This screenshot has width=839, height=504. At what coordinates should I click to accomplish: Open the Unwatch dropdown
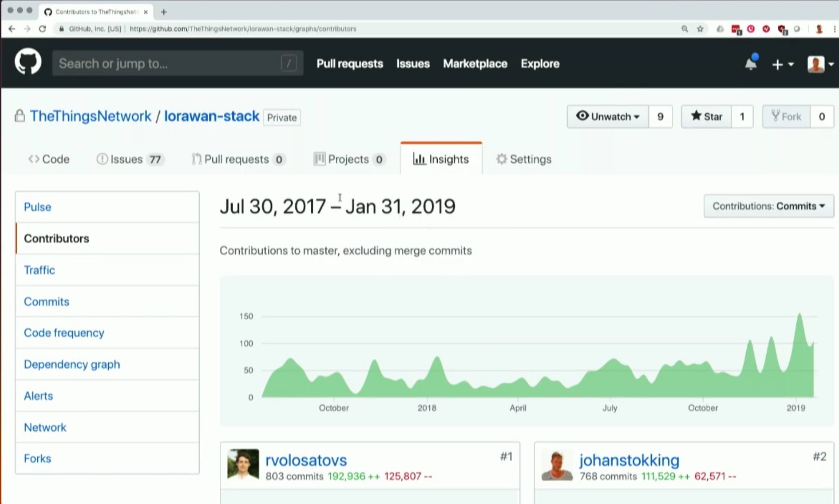pos(608,116)
